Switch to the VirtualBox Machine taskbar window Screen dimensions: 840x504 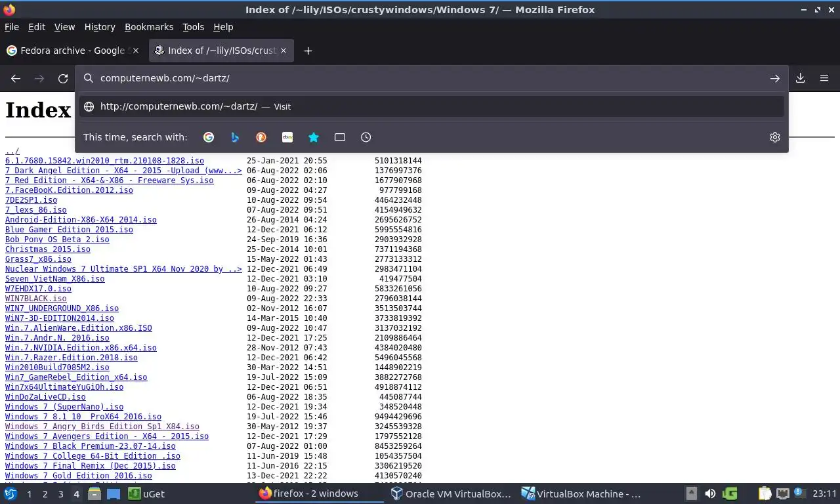coord(582,493)
